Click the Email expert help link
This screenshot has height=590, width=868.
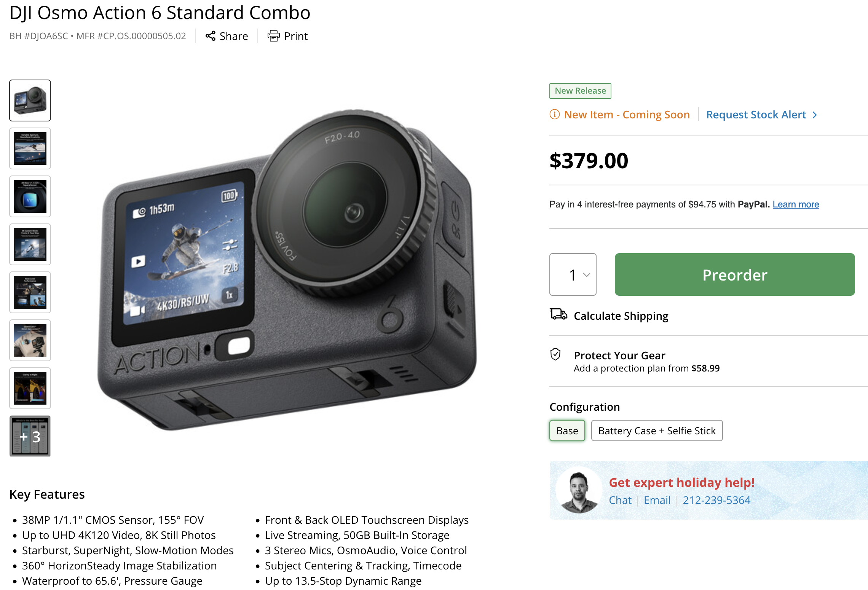click(x=657, y=500)
